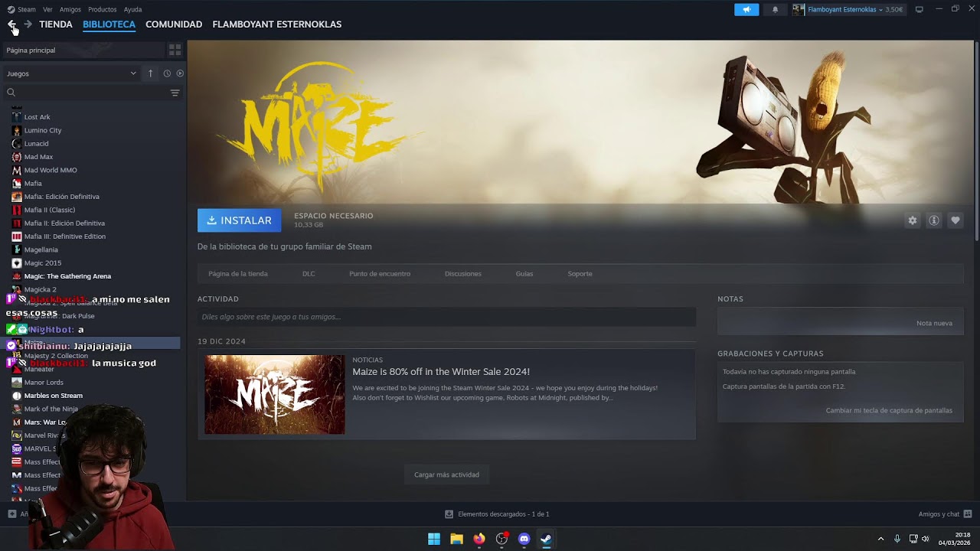The height and width of the screenshot is (551, 980).
Task: Open the downloads status Elementos descargados
Action: 497,514
